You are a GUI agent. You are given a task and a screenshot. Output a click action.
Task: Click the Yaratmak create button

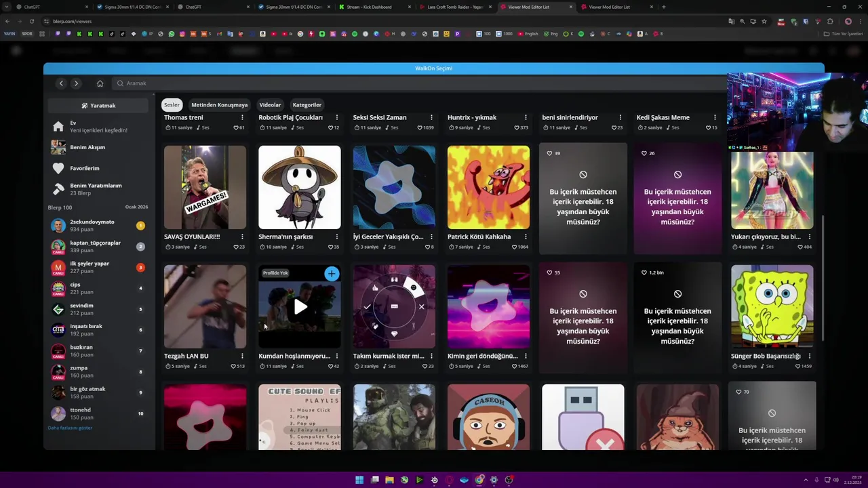point(98,106)
